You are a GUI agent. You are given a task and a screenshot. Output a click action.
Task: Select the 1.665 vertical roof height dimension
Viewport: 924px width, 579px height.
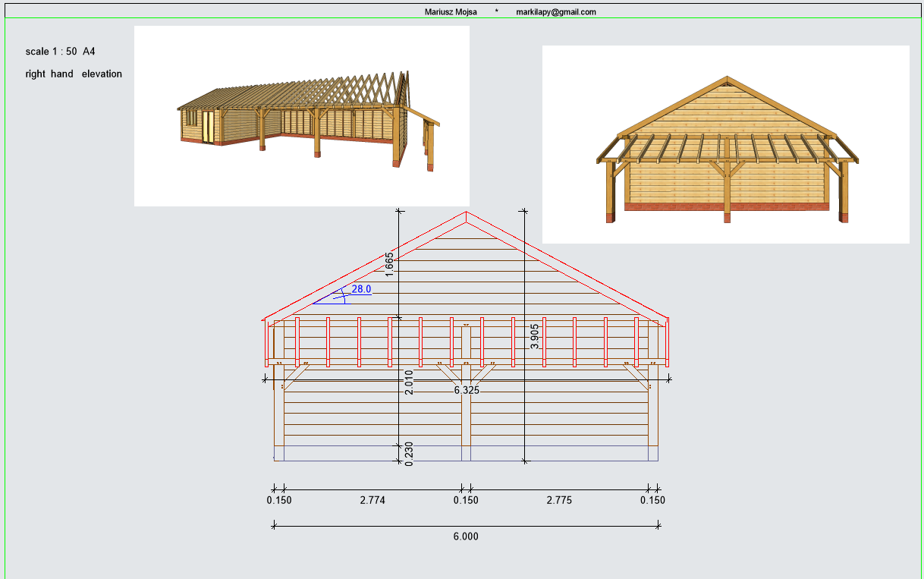389,264
